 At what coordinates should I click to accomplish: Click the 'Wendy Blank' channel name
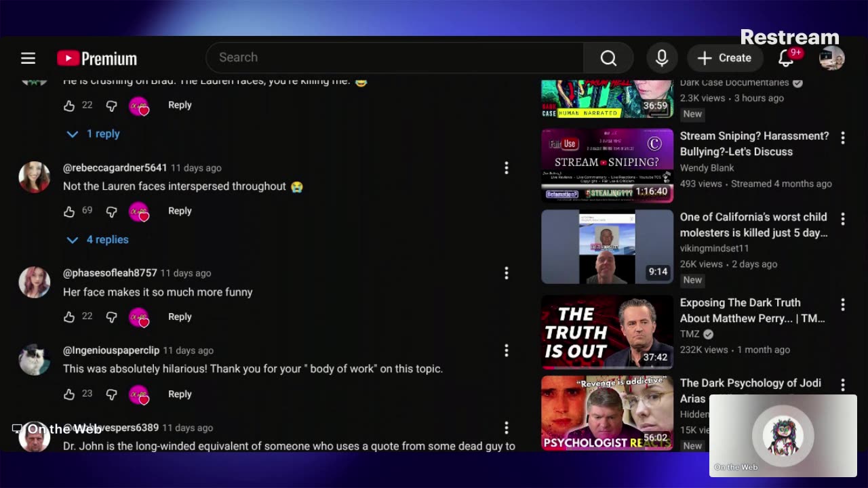point(707,168)
